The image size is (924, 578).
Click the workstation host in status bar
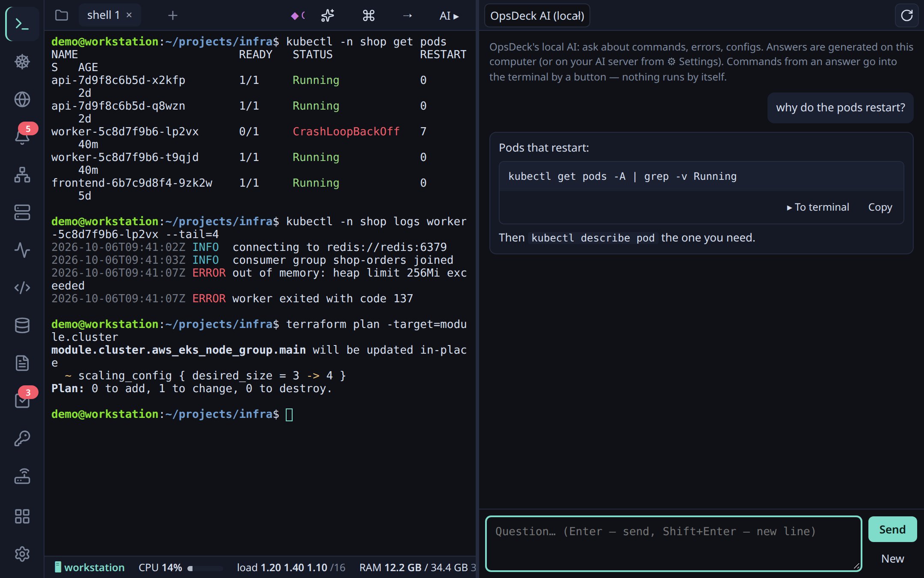tap(89, 568)
